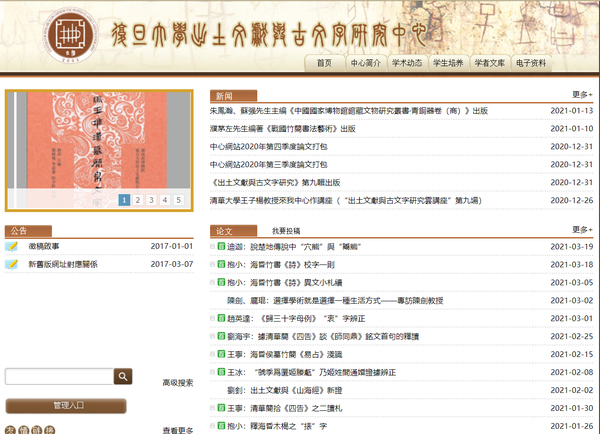Open the 高级搜索 advanced search link
Image resolution: width=600 pixels, height=434 pixels.
pyautogui.click(x=178, y=383)
